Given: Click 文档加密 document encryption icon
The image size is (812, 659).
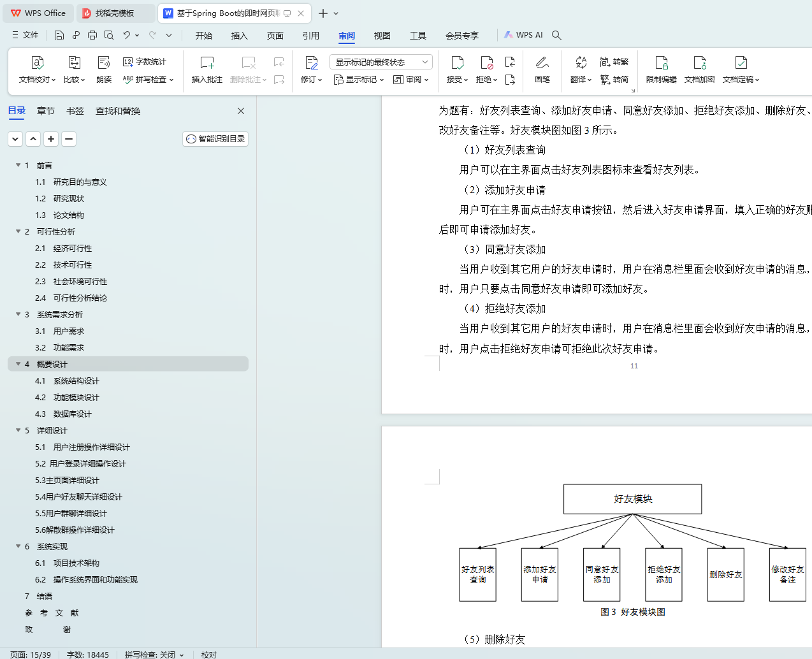Looking at the screenshot, I should coord(700,62).
